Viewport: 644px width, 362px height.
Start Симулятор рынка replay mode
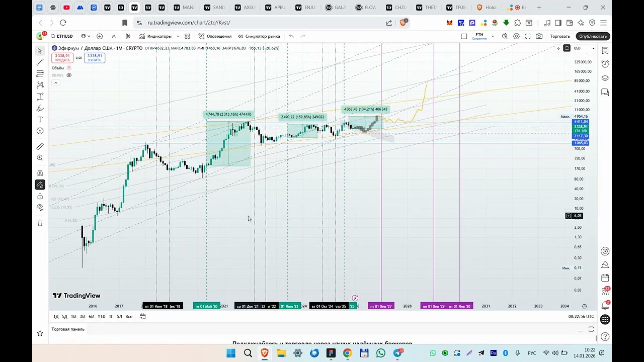(259, 36)
